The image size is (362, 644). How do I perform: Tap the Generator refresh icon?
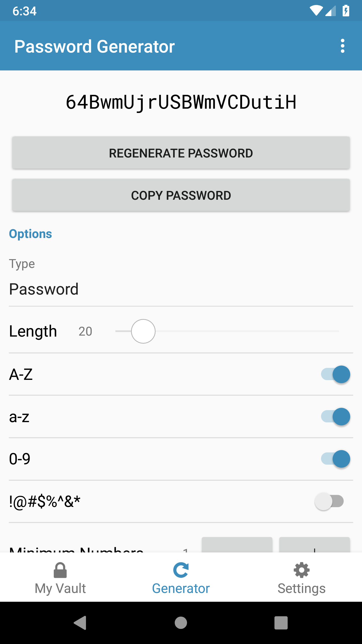(181, 570)
